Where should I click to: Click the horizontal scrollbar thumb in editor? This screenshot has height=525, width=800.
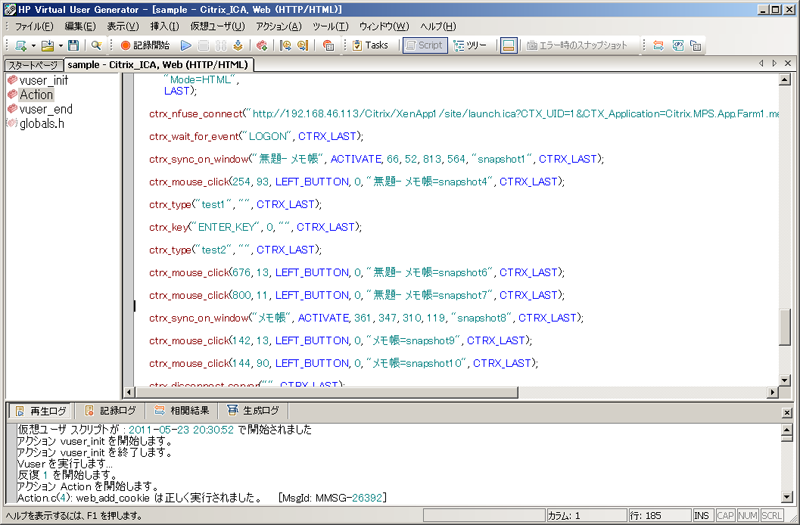(327, 392)
